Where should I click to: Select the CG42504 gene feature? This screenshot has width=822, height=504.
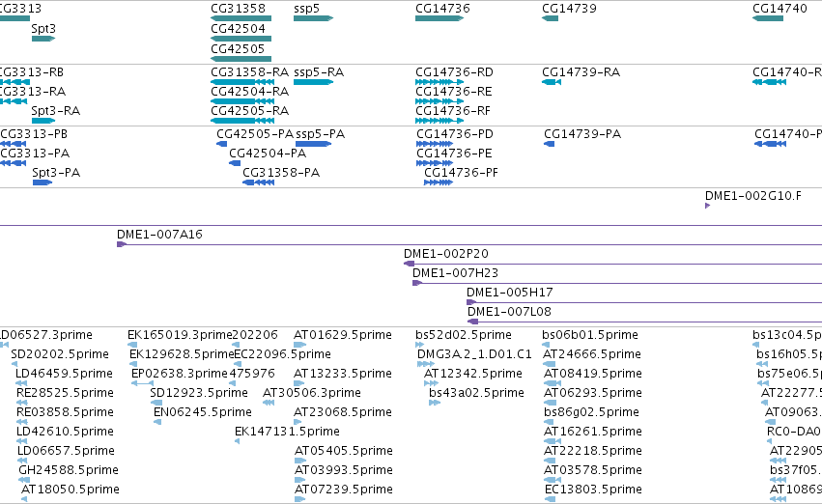241,39
